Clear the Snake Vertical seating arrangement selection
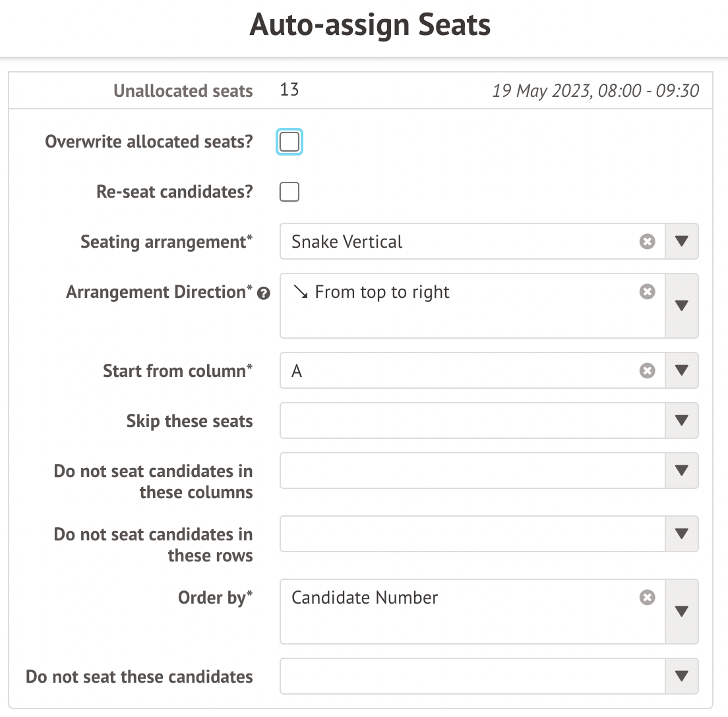 (648, 242)
